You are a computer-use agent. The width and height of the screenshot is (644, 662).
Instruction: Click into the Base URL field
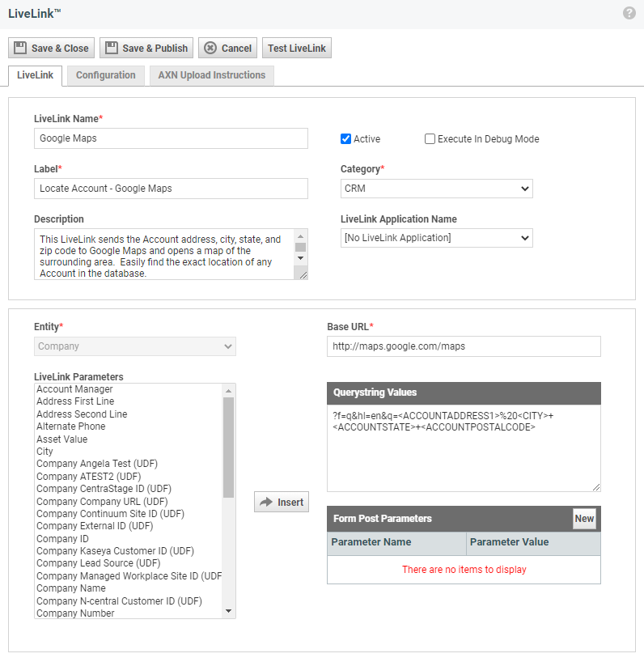point(464,346)
